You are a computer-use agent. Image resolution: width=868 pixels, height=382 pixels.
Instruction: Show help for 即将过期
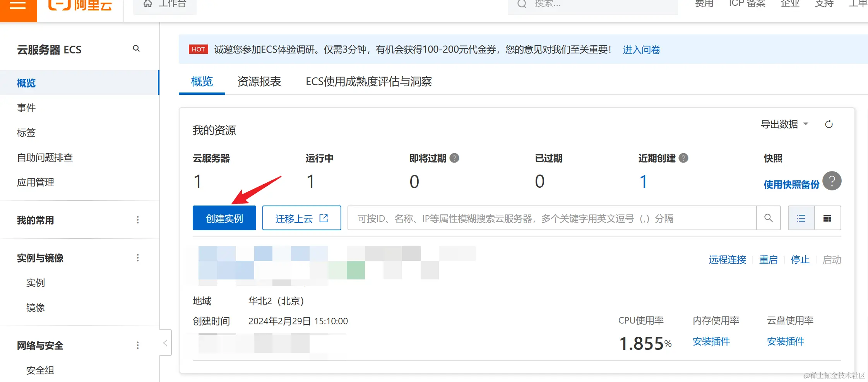[455, 158]
